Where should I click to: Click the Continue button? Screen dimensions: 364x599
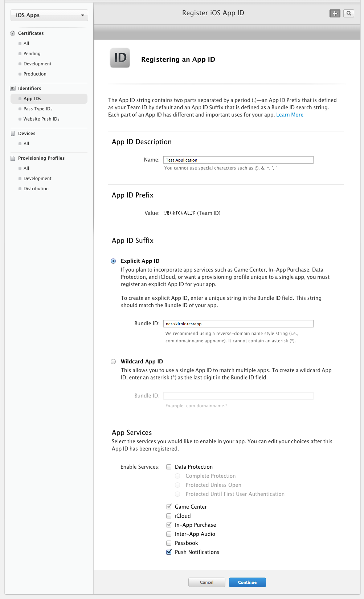247,582
